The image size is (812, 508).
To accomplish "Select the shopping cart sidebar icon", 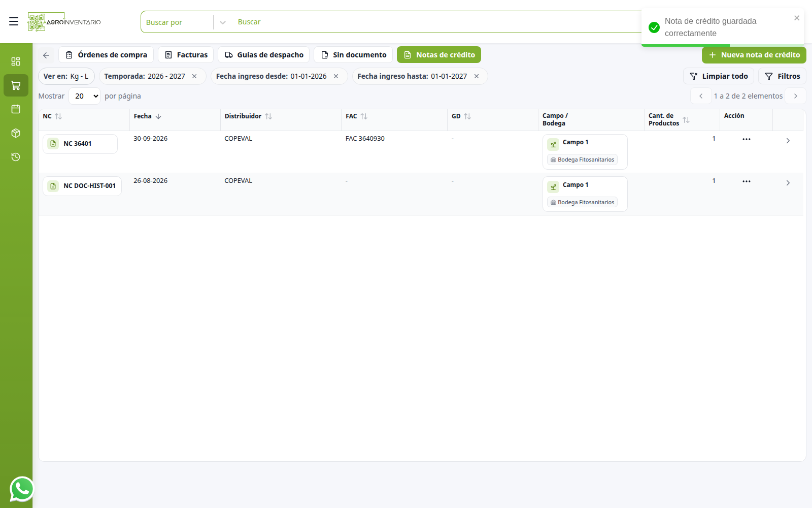I will coord(16,85).
